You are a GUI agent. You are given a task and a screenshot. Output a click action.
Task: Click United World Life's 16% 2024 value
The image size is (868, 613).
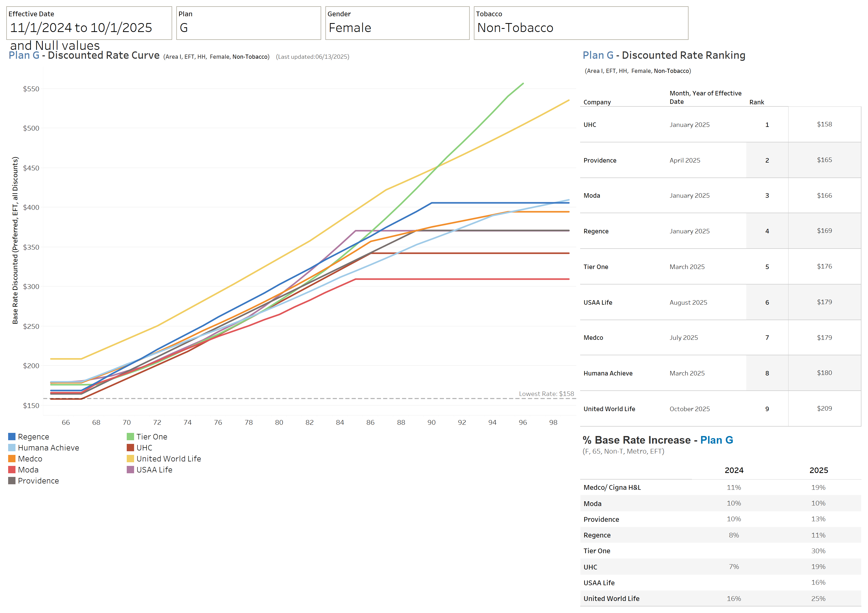coord(734,598)
